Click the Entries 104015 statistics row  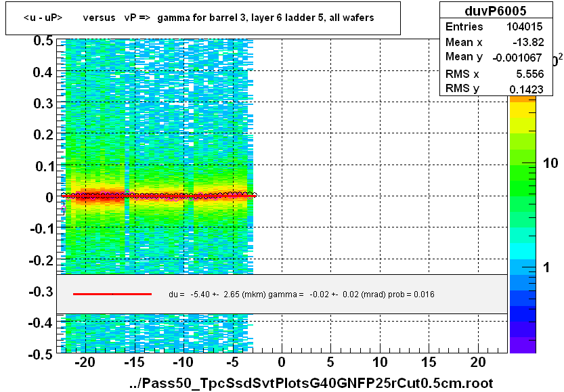[496, 26]
